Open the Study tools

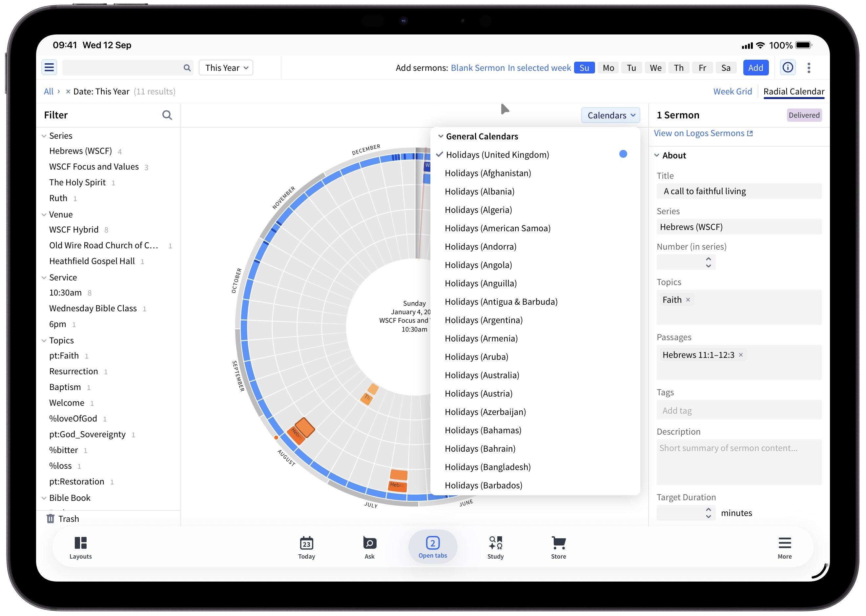point(495,548)
